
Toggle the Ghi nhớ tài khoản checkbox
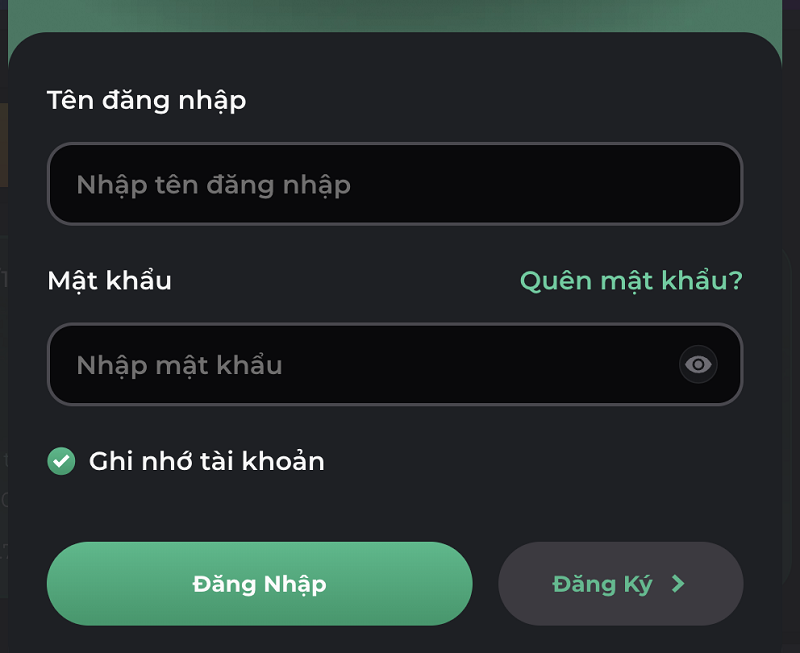pos(61,461)
